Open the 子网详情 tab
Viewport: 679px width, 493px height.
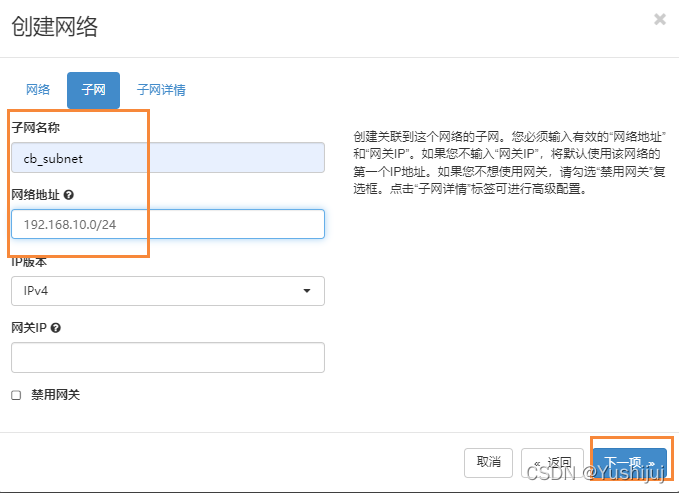pos(161,90)
